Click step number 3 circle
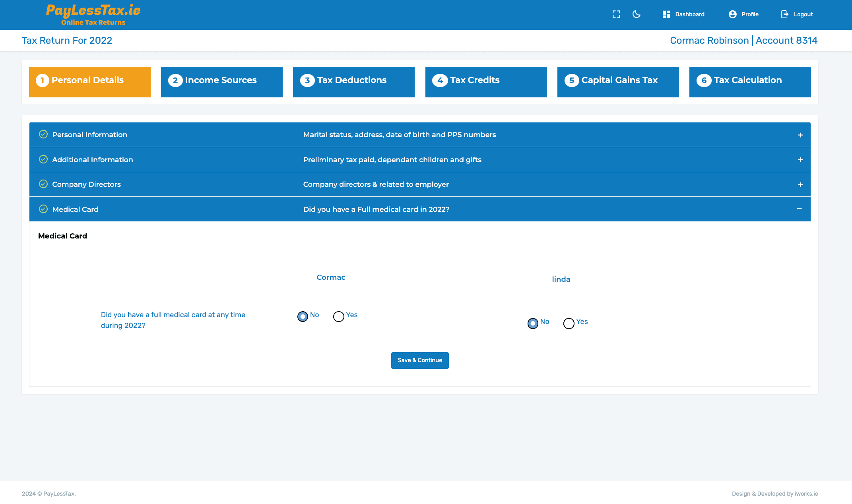This screenshot has width=852, height=504. click(x=307, y=80)
